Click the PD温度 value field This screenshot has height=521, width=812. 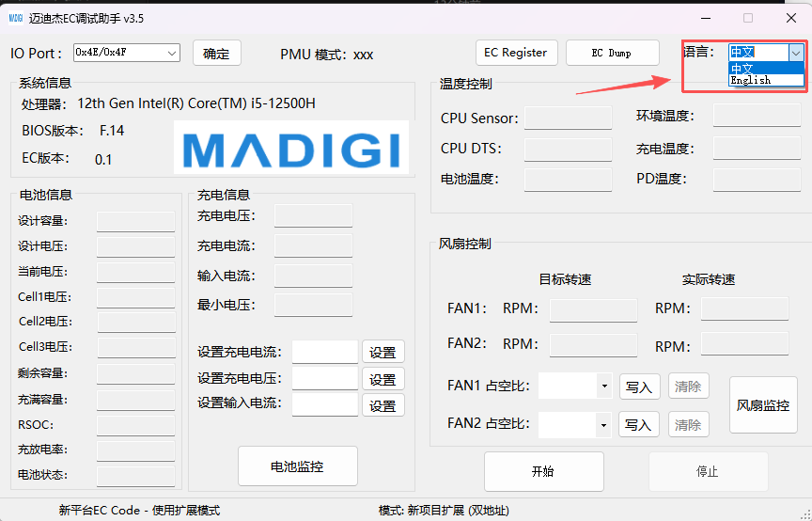757,180
